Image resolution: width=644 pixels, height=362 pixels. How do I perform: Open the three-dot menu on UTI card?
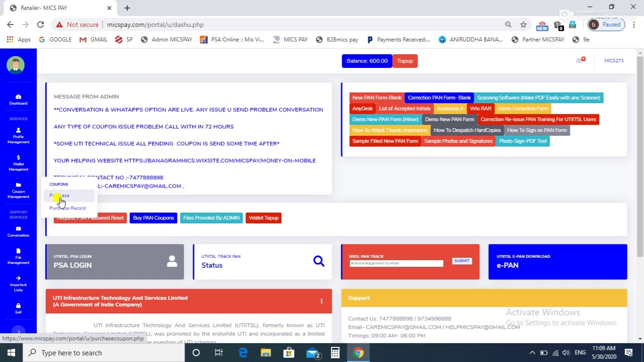321,301
